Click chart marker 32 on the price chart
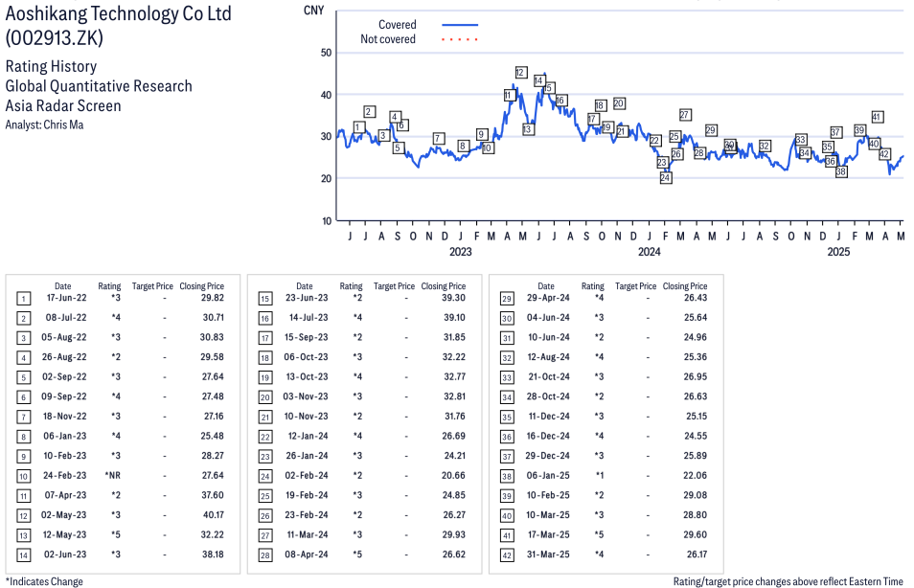This screenshot has width=914, height=588. 765,146
